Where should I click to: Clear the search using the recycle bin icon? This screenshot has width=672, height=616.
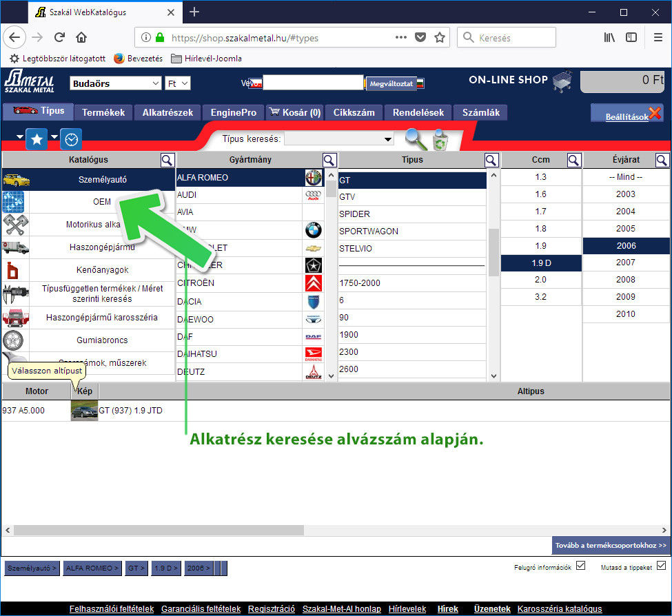[x=440, y=140]
